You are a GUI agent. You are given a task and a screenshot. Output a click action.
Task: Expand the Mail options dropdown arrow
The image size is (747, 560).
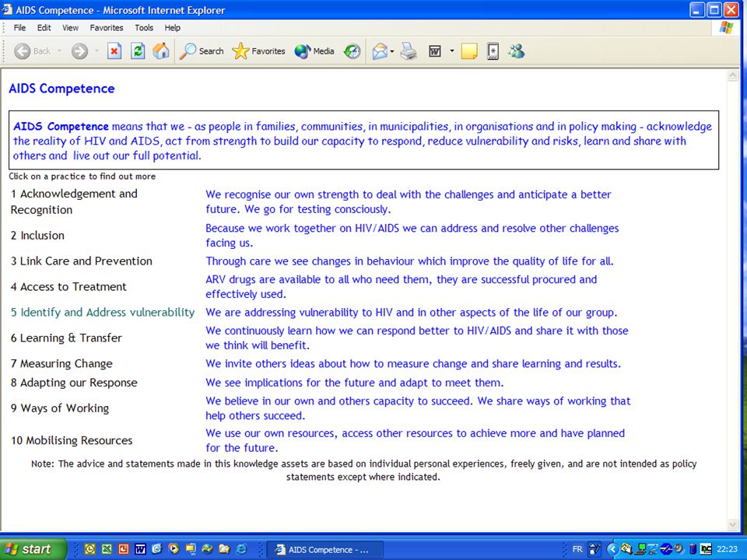[392, 51]
